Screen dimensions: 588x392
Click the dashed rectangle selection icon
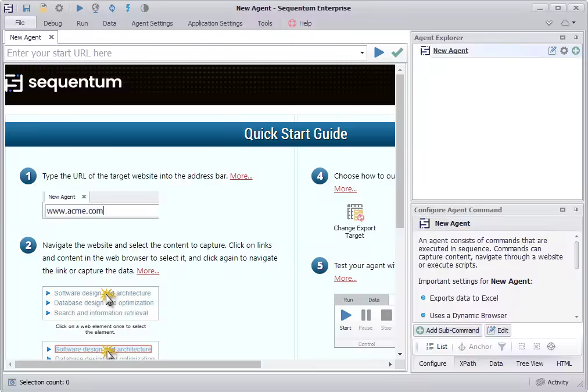pos(521,347)
